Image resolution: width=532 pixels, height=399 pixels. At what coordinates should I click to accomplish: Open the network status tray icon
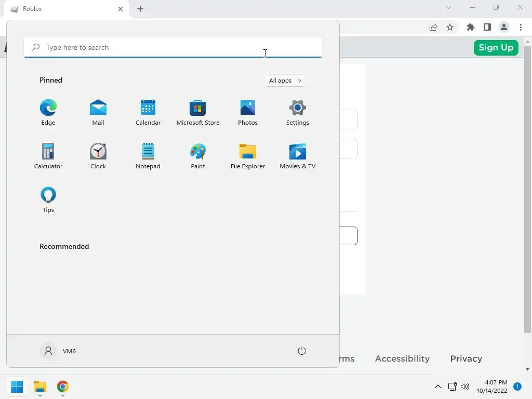[x=453, y=387]
